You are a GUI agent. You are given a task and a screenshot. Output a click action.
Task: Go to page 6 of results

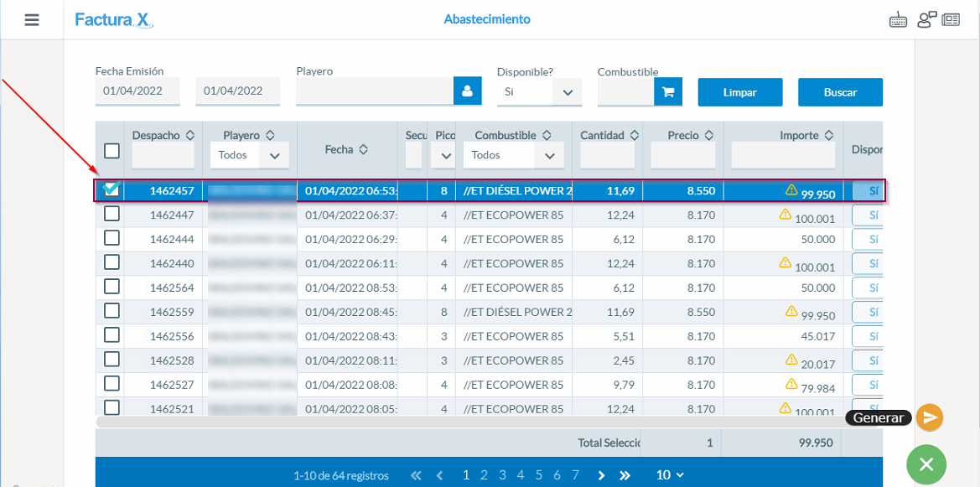click(557, 476)
